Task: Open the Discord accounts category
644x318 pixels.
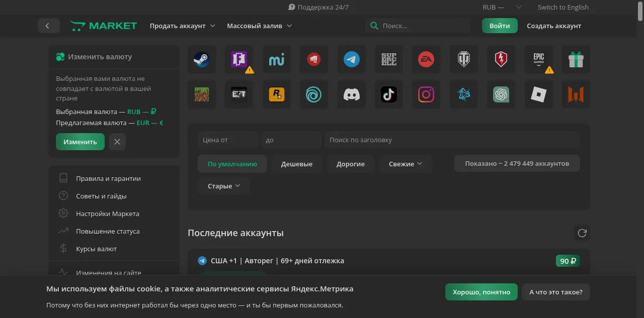Action: click(352, 94)
